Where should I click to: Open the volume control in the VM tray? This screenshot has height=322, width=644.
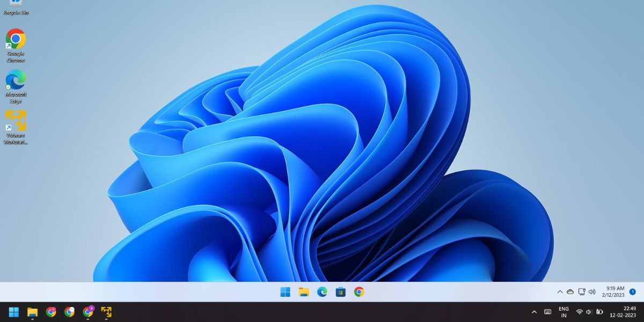592,292
